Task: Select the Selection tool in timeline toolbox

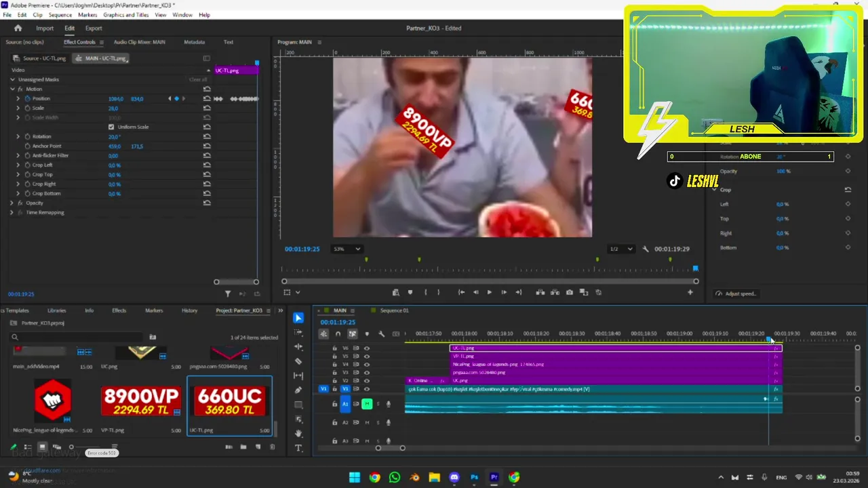Action: [x=298, y=318]
